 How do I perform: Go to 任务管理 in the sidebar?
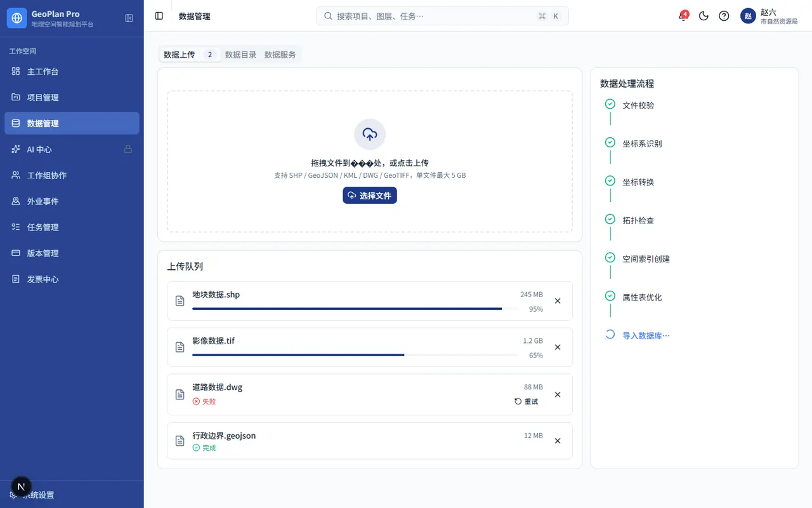pyautogui.click(x=72, y=227)
